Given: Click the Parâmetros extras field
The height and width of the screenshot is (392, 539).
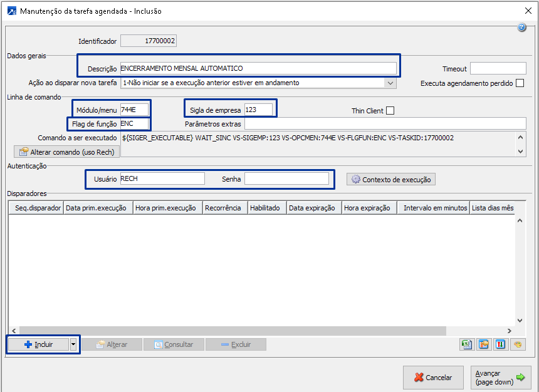Looking at the screenshot, I should pos(385,124).
